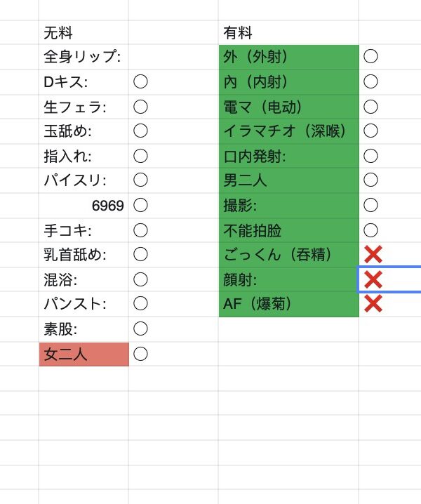
Task: Click the circle beside 不能拍脸
Action: 371,230
